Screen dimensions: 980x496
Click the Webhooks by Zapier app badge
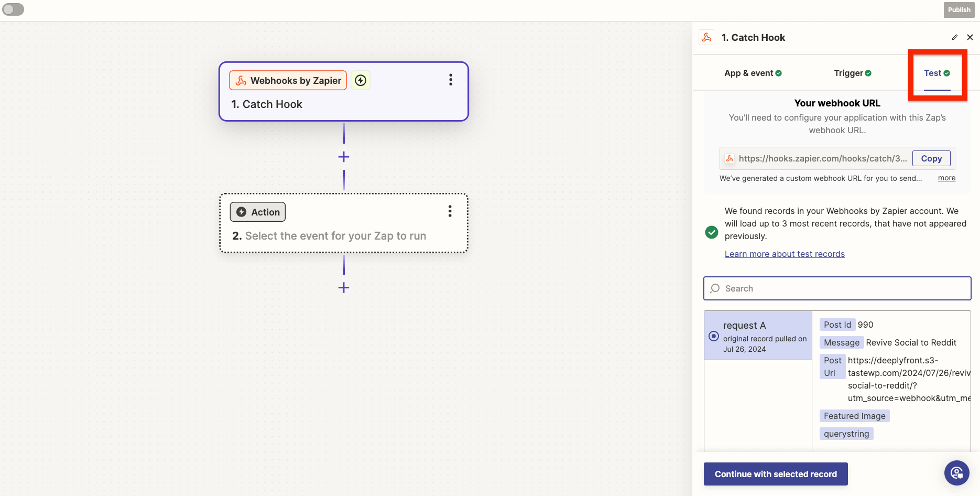coord(288,81)
